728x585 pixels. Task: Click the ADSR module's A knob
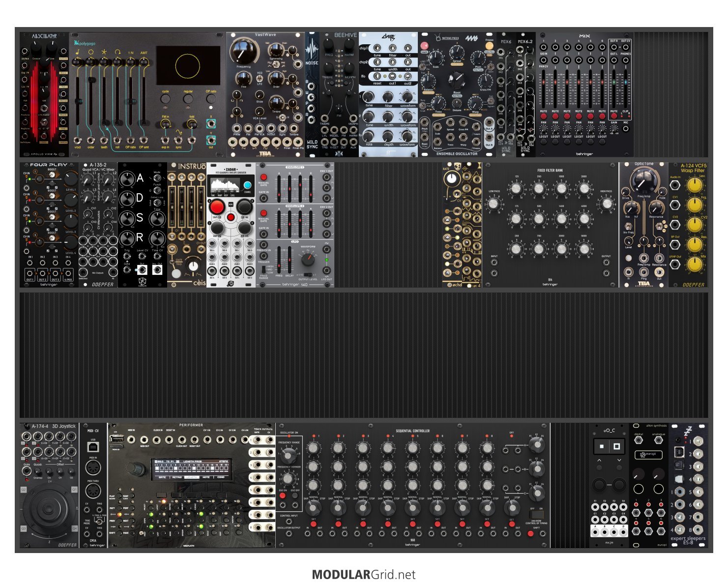click(127, 178)
